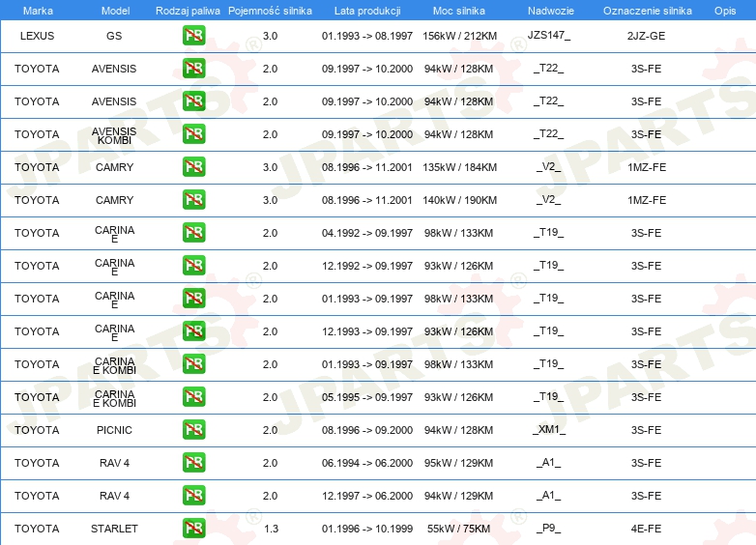The width and height of the screenshot is (756, 545).
Task: Select the 05.1995 -> 09.1997 production years cell
Action: tap(367, 397)
